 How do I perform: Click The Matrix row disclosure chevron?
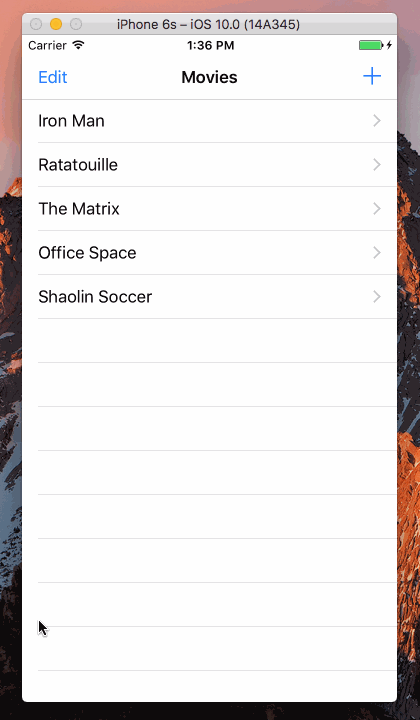point(377,208)
